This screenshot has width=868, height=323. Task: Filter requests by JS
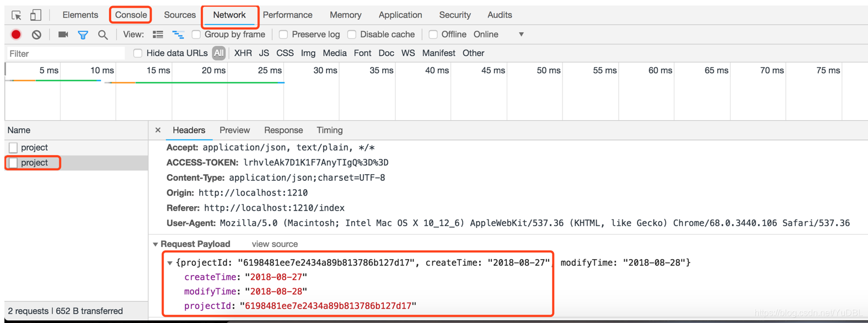[x=264, y=53]
